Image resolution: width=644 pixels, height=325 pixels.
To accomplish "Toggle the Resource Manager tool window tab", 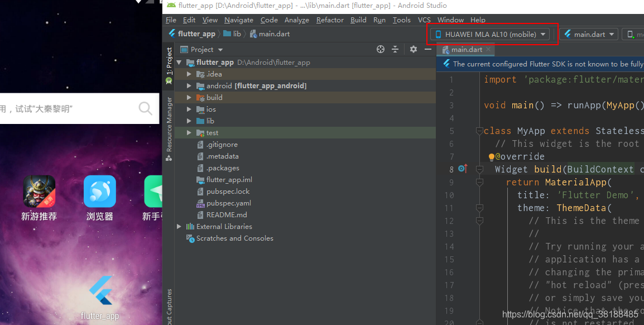I will click(x=169, y=129).
